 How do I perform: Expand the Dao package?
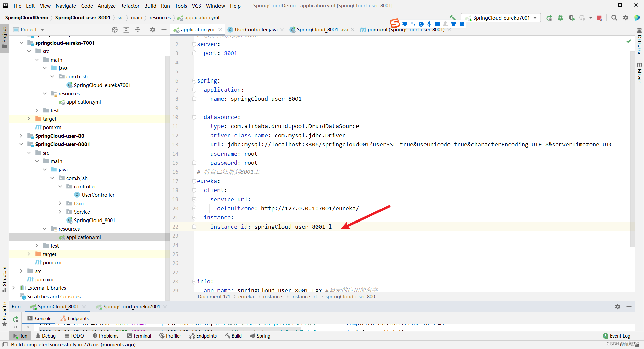click(60, 203)
